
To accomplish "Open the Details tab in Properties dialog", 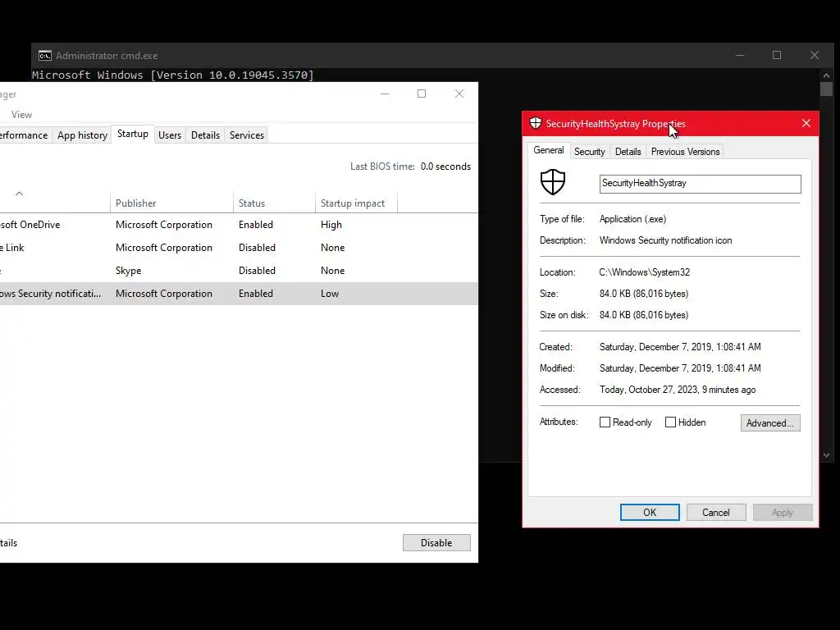I will coord(628,152).
